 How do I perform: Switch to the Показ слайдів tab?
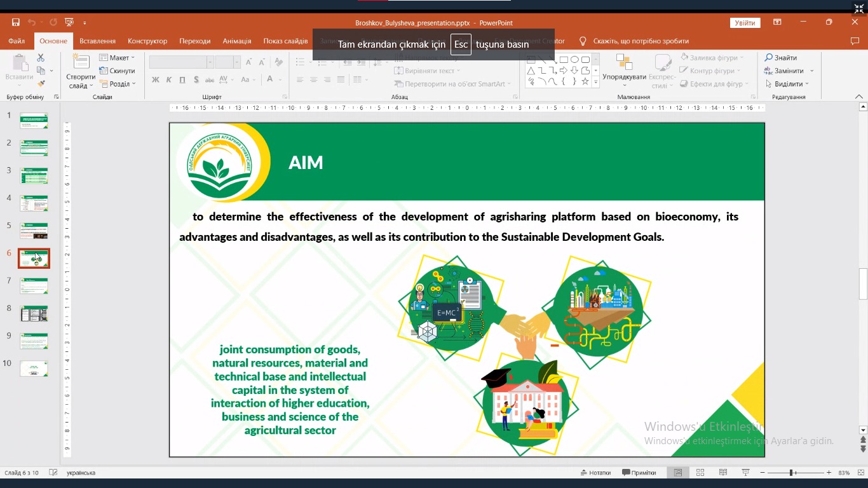point(285,41)
